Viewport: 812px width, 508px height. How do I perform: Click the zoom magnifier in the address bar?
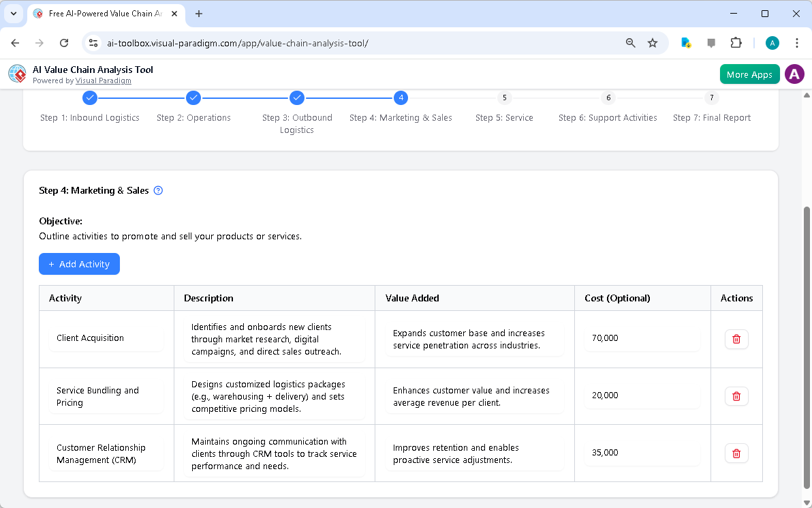(630, 42)
